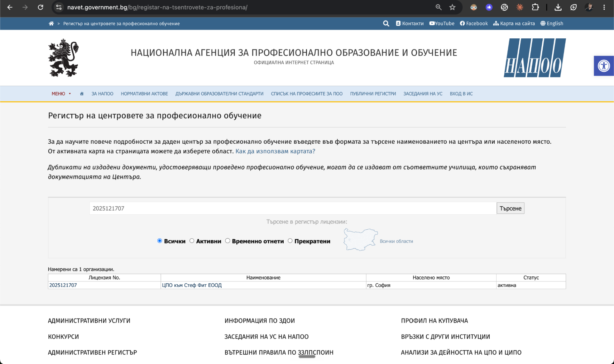Click the license search text field
Screen dimensions: 614x364
(293, 208)
